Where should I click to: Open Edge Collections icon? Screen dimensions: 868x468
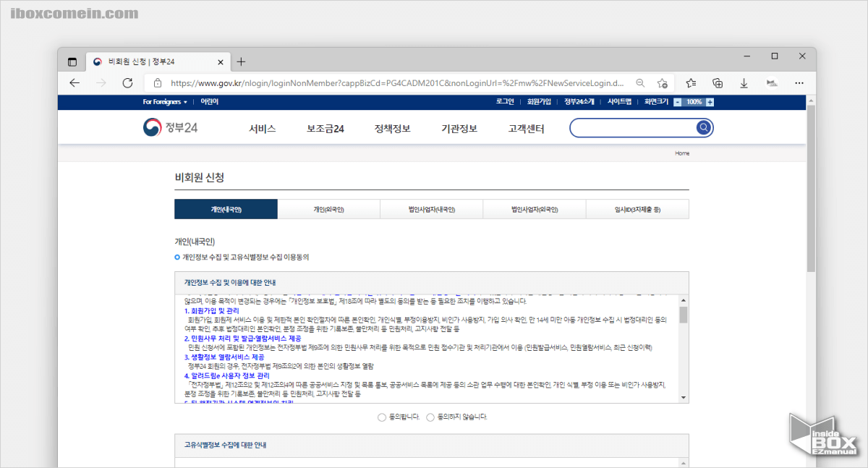pos(717,83)
